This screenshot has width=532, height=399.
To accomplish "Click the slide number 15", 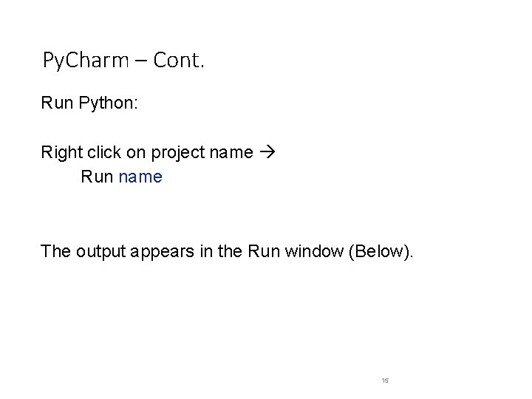I will click(x=385, y=380).
